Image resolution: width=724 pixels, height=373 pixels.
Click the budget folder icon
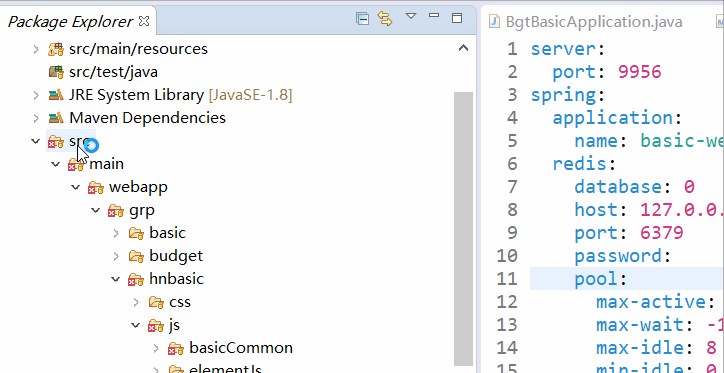pyautogui.click(x=137, y=257)
